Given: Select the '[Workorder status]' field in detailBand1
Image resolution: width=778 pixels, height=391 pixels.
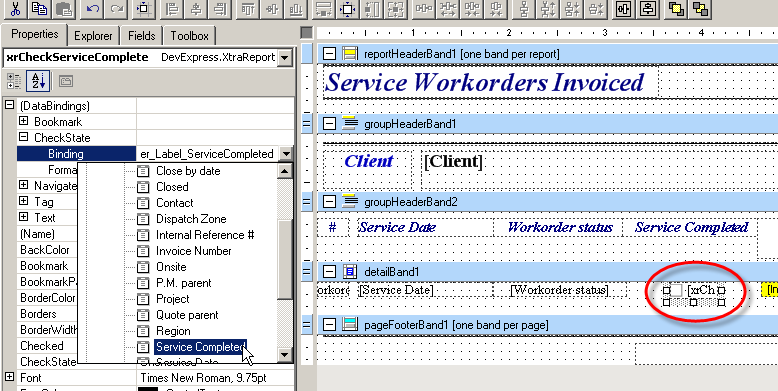Looking at the screenshot, I should 559,290.
